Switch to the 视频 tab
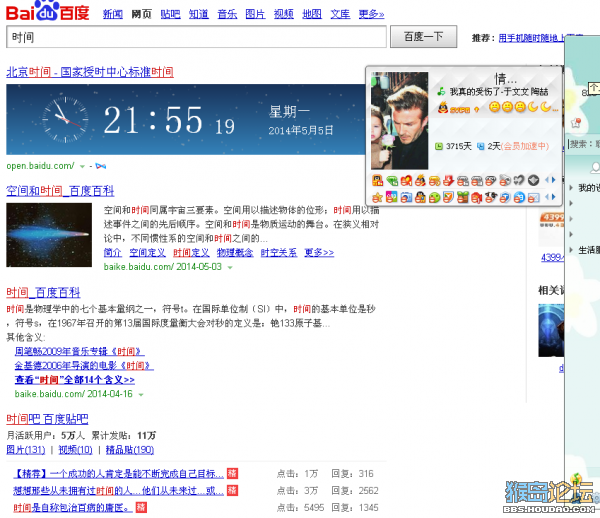Screen dimensions: 600x518 tap(284, 14)
